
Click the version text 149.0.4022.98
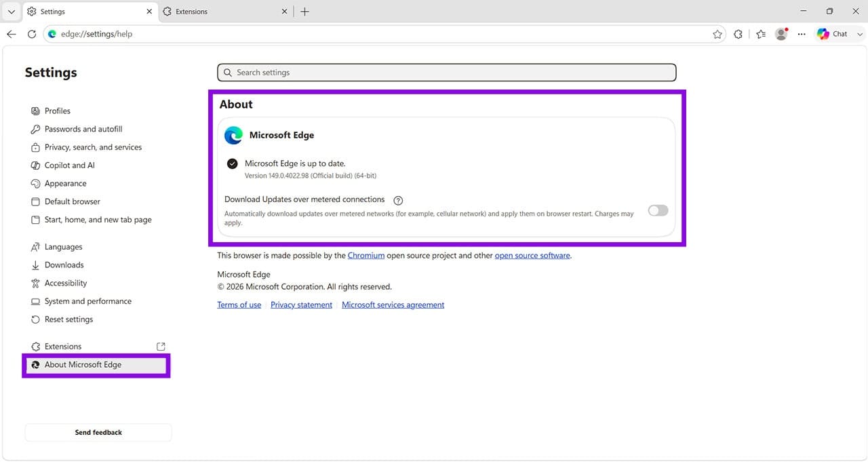click(x=311, y=176)
